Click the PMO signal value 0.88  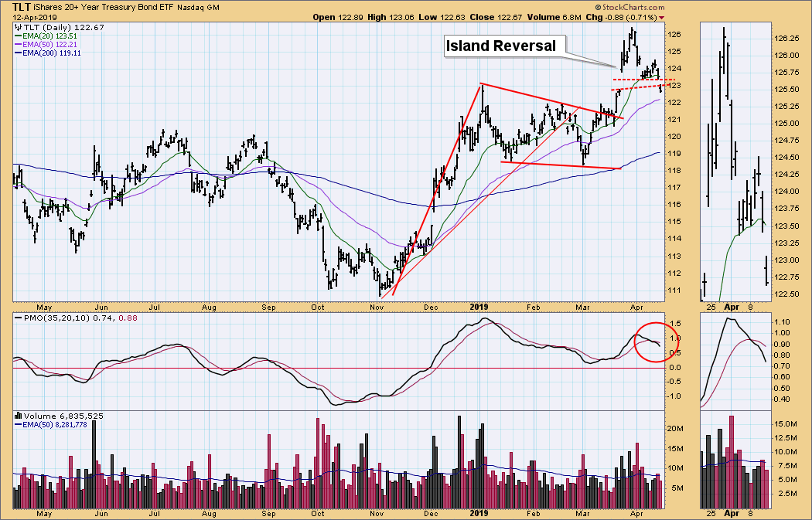click(128, 318)
